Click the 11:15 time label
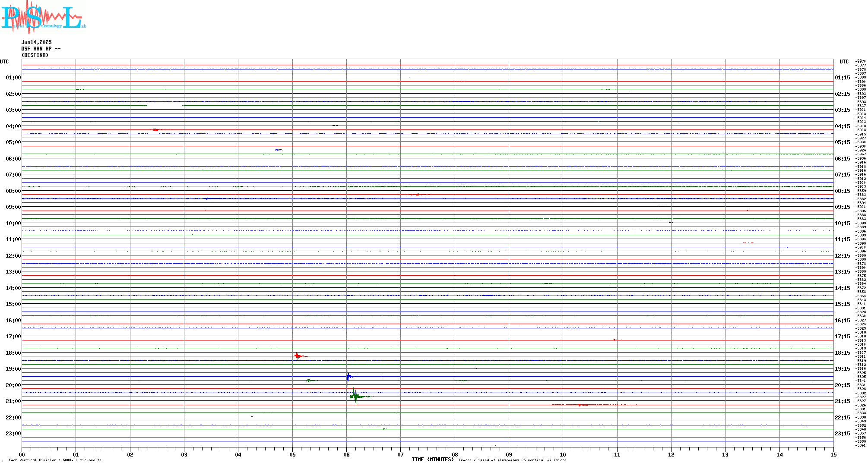The height and width of the screenshot is (466, 868). 843,239
